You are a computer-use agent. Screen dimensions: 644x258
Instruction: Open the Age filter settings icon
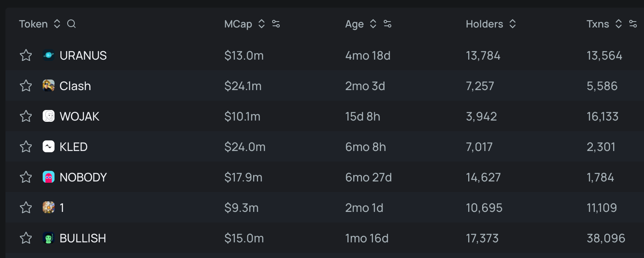coord(387,24)
